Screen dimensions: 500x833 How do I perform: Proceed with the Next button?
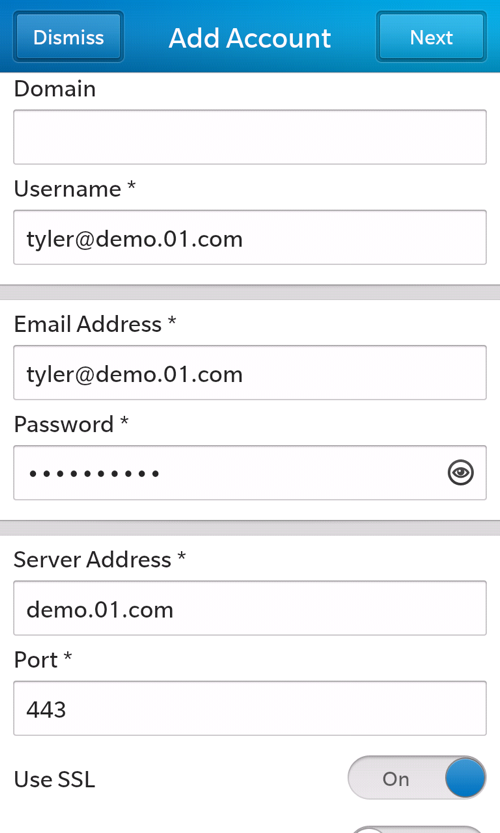click(x=431, y=37)
